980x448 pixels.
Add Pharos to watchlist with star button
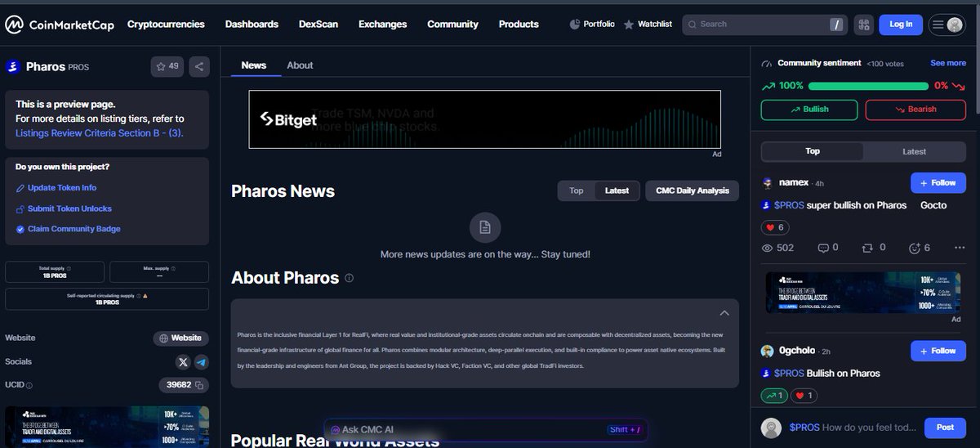pyautogui.click(x=167, y=66)
